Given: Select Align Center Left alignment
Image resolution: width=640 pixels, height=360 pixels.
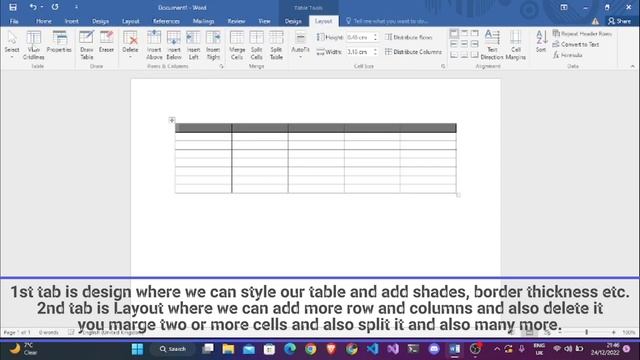Looking at the screenshot, I should click(x=454, y=44).
